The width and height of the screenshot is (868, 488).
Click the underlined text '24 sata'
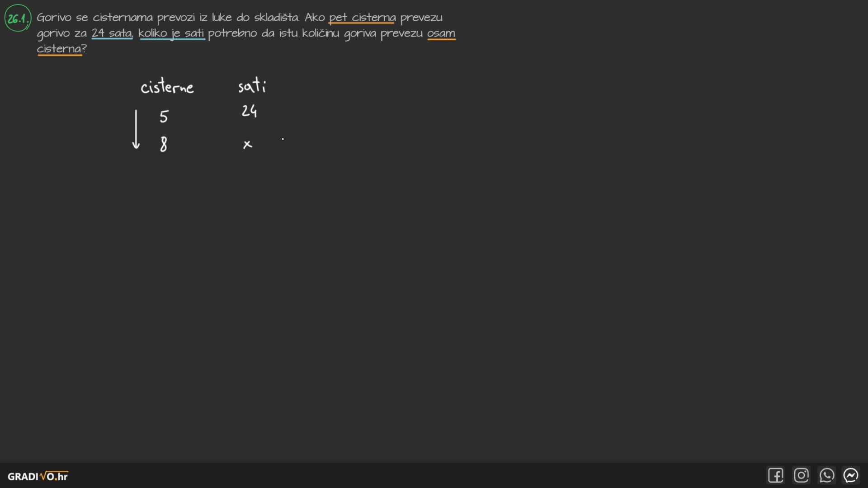(112, 33)
